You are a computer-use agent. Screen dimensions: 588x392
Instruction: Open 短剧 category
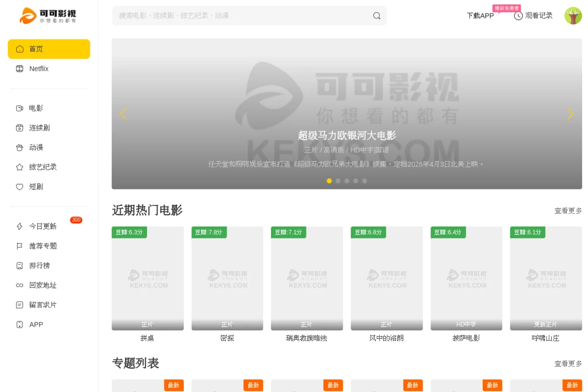pos(49,187)
